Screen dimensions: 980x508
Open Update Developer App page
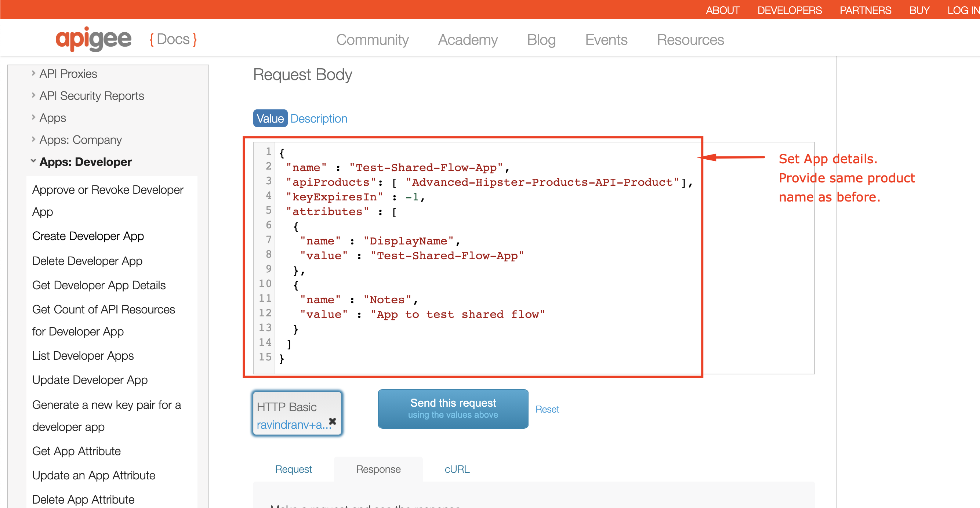[90, 380]
